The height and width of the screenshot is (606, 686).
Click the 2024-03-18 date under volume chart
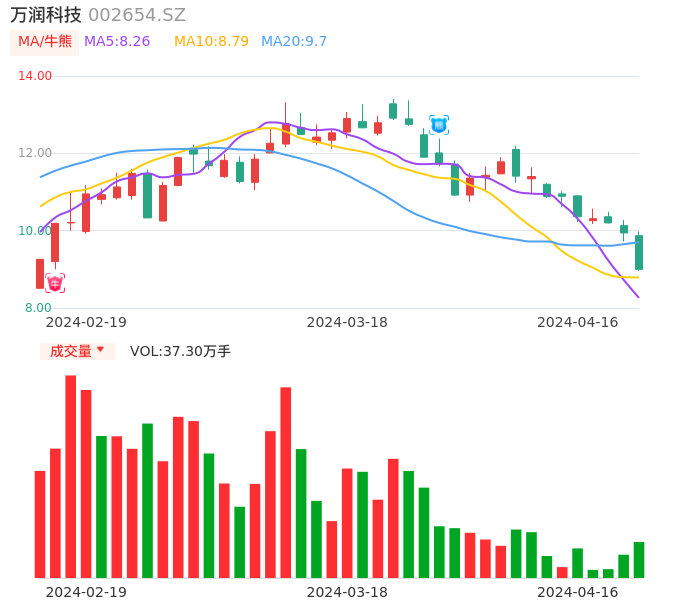347,592
